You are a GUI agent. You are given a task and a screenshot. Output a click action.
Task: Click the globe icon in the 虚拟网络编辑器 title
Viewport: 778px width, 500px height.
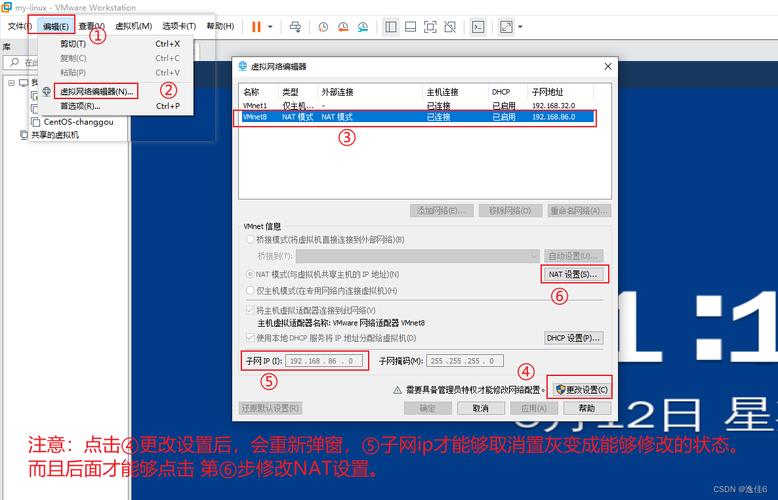coord(243,66)
